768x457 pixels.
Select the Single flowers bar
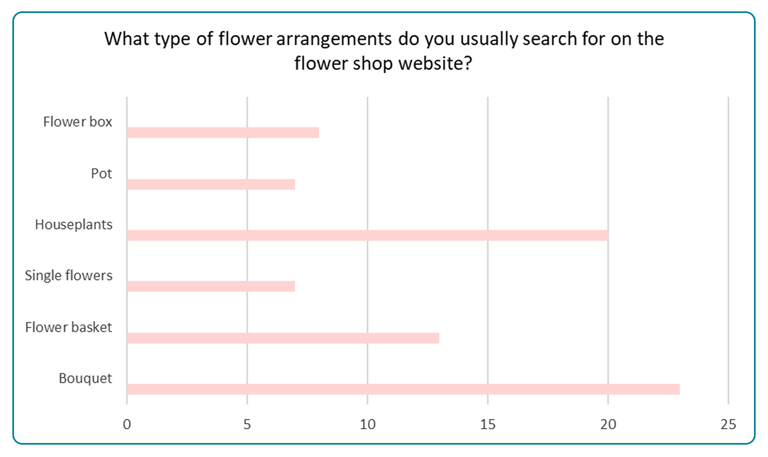tap(211, 286)
